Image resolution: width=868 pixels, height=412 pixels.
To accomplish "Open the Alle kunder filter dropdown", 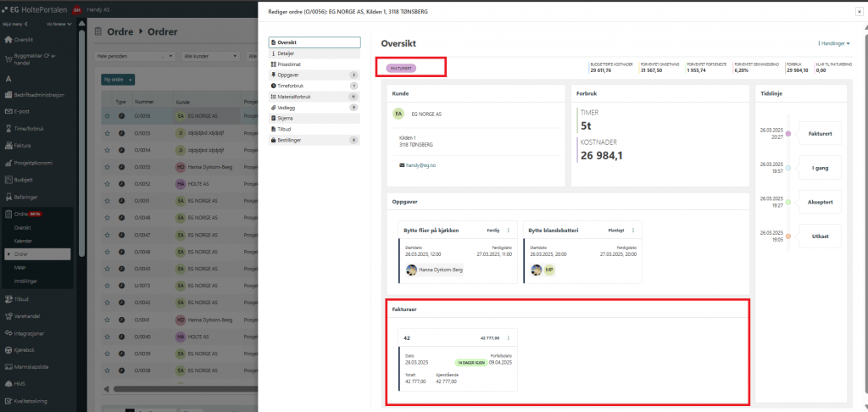I will click(209, 56).
